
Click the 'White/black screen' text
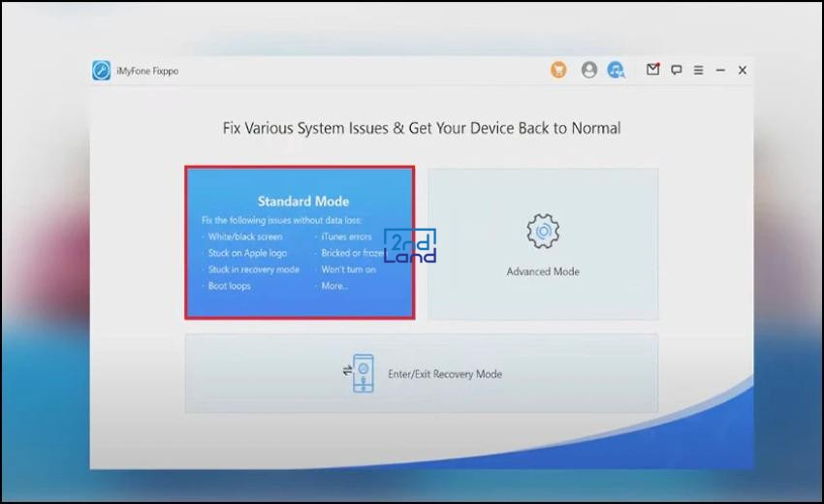[x=245, y=236]
